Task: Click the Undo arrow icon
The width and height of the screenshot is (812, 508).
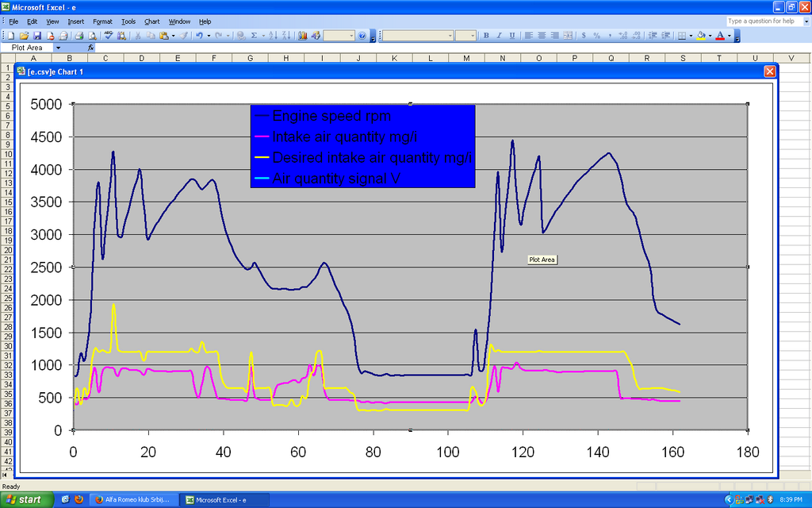Action: tap(199, 35)
